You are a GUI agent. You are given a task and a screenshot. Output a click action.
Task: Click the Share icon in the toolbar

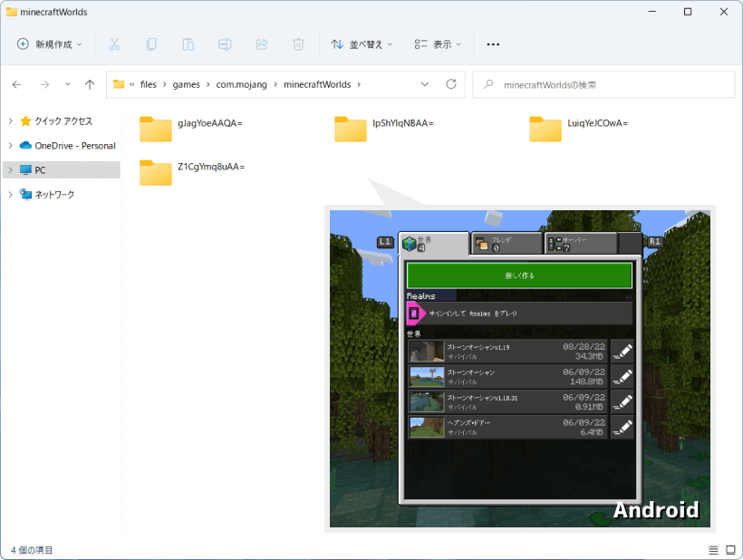262,44
